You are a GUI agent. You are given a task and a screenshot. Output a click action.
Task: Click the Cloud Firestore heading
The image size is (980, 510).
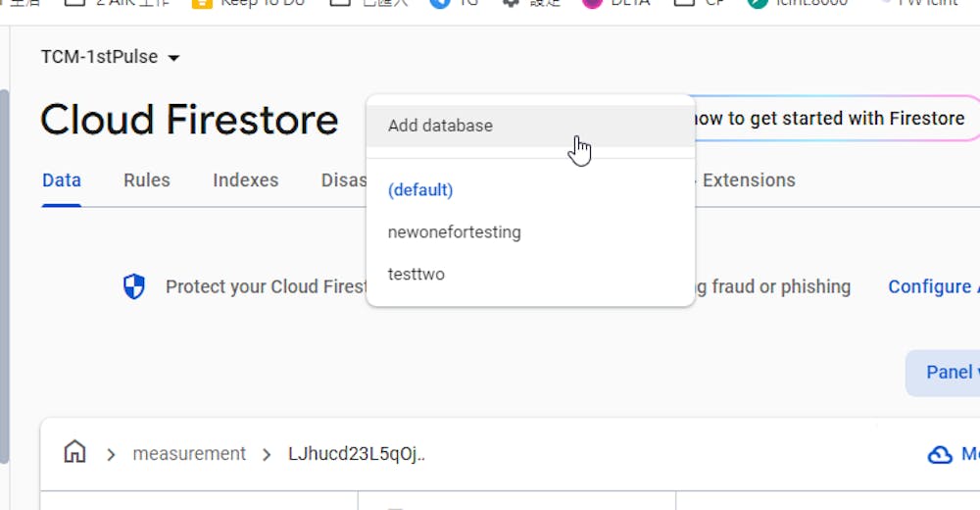coord(189,120)
